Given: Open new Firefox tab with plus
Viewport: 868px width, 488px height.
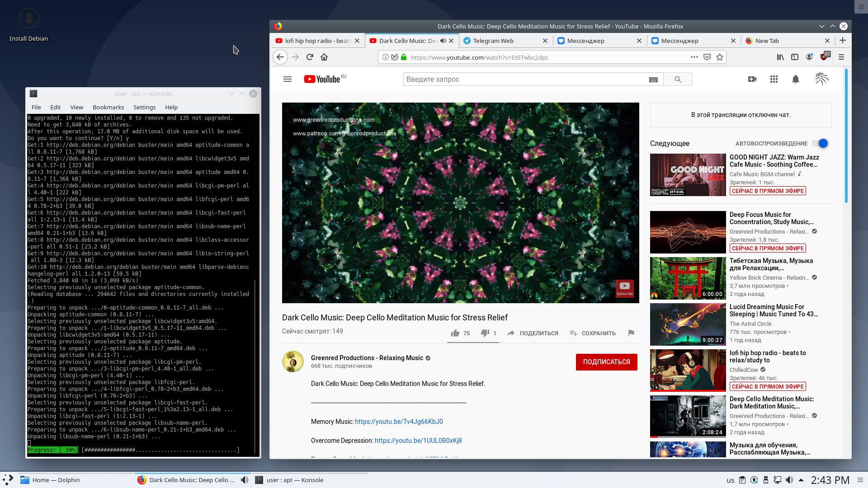Looking at the screenshot, I should pos(843,41).
